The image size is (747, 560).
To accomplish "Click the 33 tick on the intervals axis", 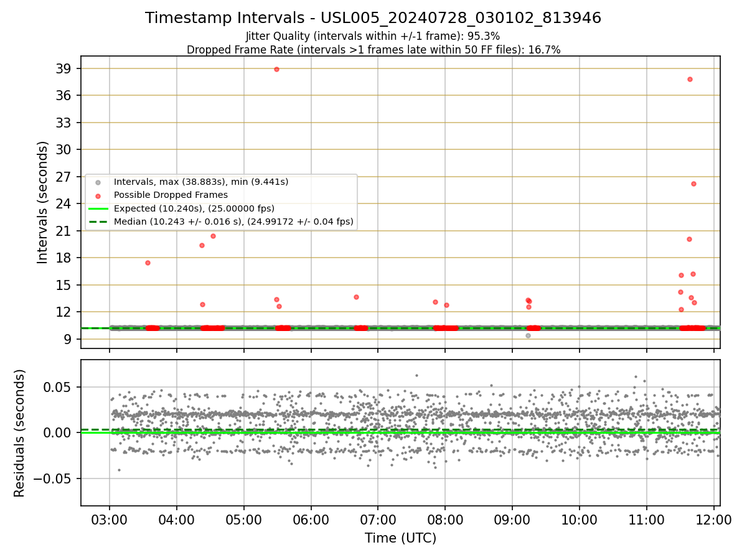I will point(64,123).
